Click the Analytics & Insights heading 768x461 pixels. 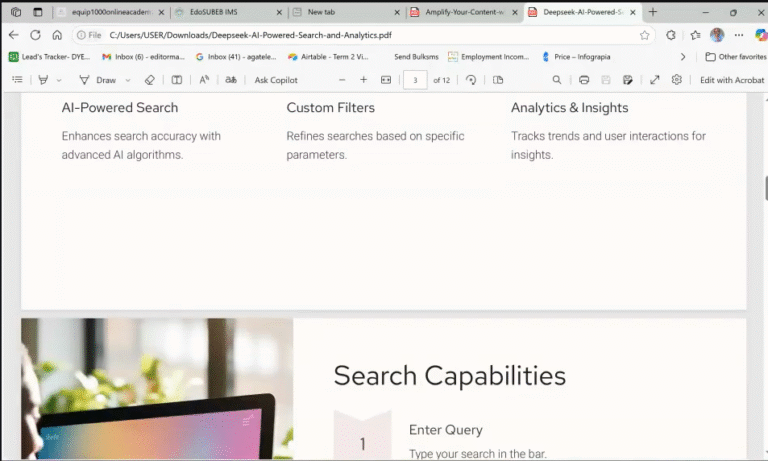(x=570, y=108)
